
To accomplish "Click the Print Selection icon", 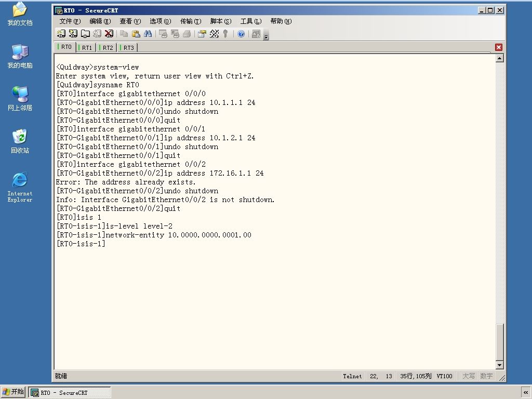I will point(175,34).
